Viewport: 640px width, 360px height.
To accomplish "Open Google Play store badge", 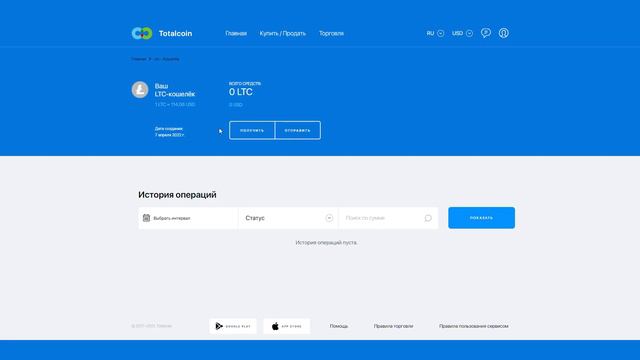I will point(233,326).
